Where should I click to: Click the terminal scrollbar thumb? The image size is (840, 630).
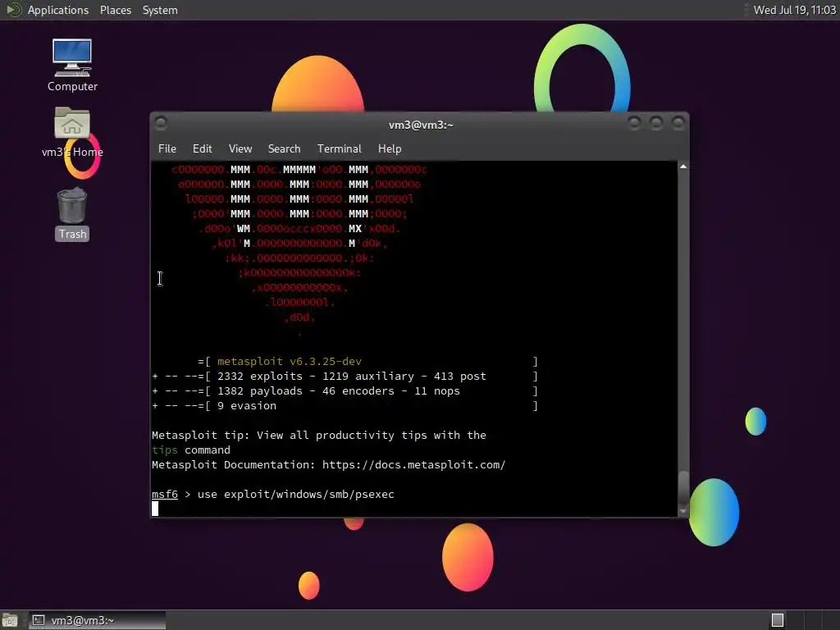683,487
